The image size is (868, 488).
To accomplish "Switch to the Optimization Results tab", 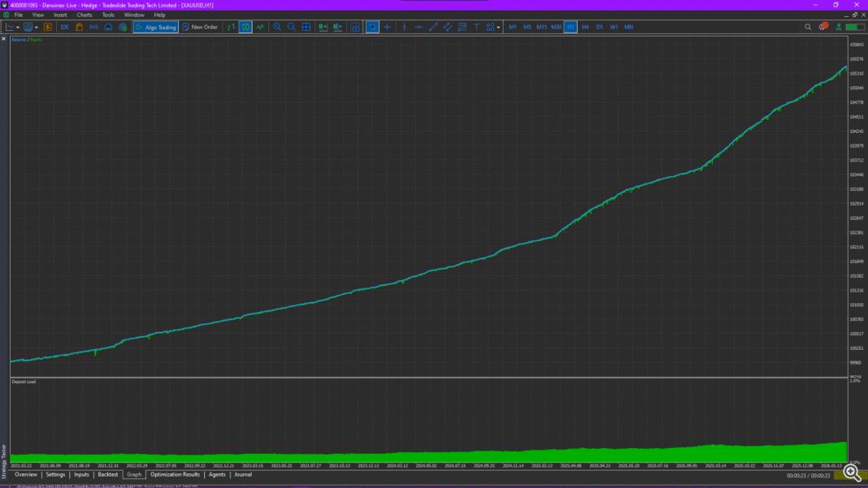I will point(175,474).
